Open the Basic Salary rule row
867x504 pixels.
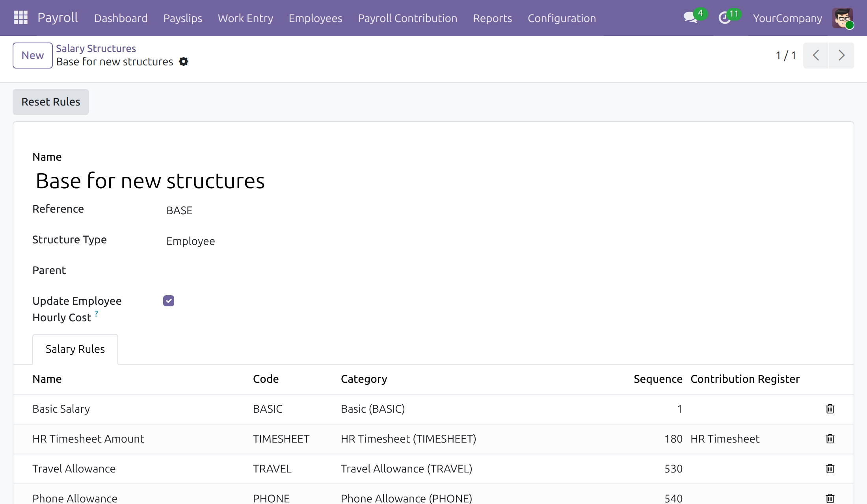tap(433, 409)
